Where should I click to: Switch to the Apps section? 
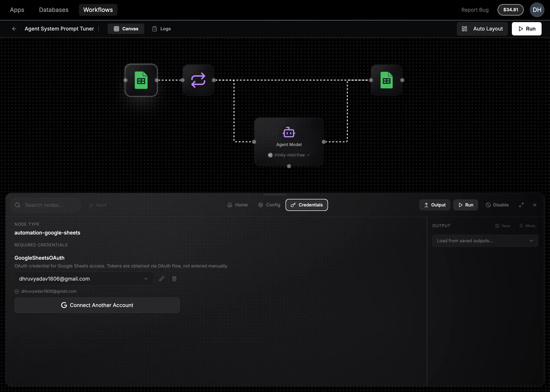(x=17, y=10)
